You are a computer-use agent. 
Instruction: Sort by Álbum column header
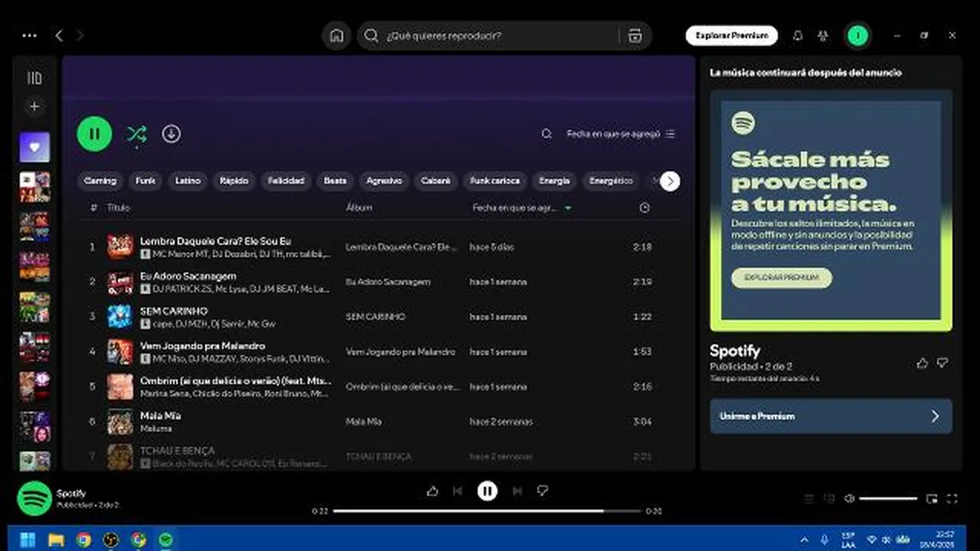click(x=359, y=207)
